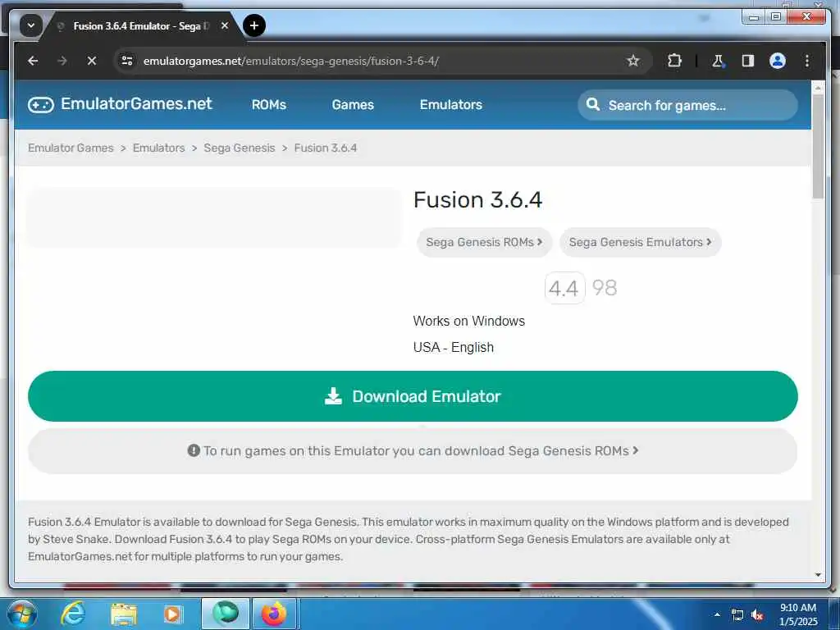The image size is (840, 630).
Task: Click the EmulatorGames.net gamepad logo icon
Action: (x=41, y=104)
